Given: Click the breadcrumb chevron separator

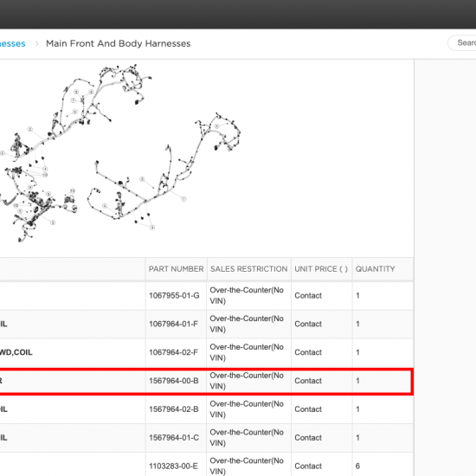Looking at the screenshot, I should click(36, 44).
